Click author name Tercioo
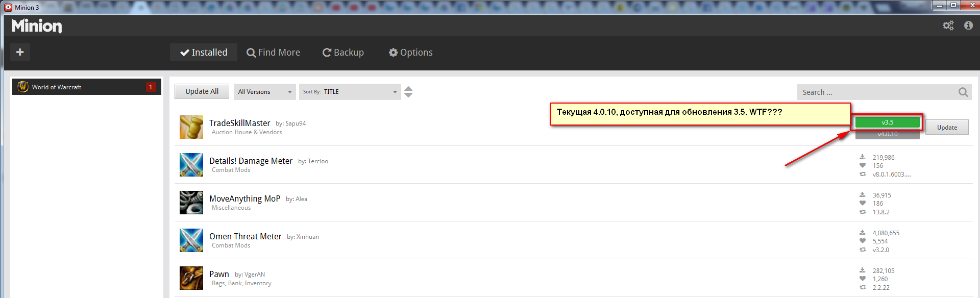Screen dimensions: 980x298 (318, 161)
